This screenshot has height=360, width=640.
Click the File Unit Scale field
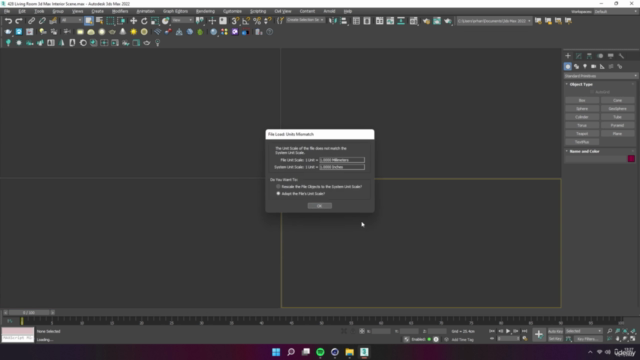point(342,160)
